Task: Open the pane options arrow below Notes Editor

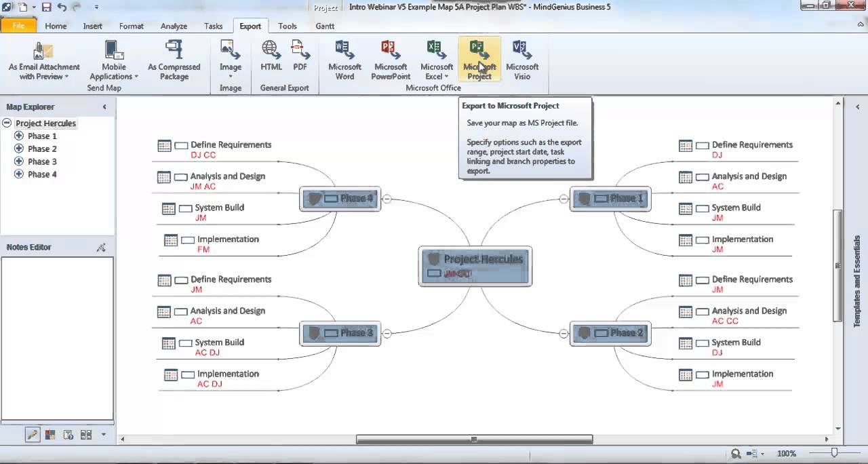Action: [104, 435]
